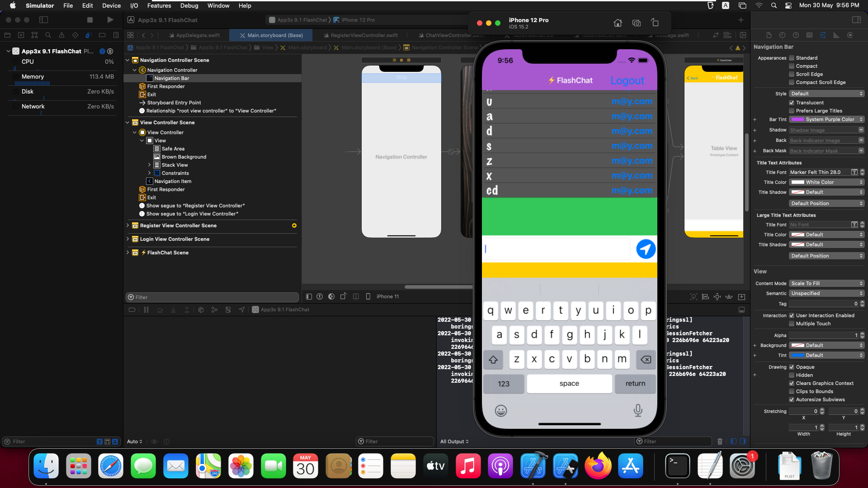
Task: Clear the debug console with trash icon
Action: [x=720, y=441]
